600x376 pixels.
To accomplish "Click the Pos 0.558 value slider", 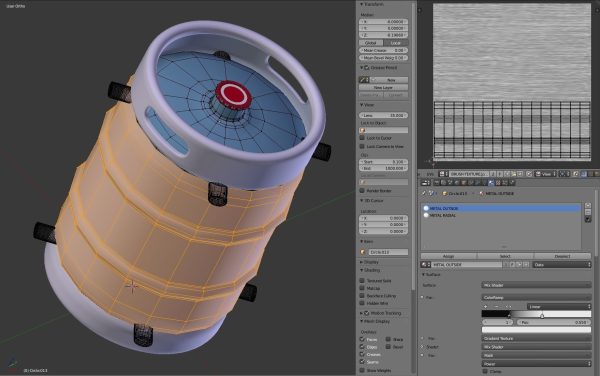I will pyautogui.click(x=554, y=322).
